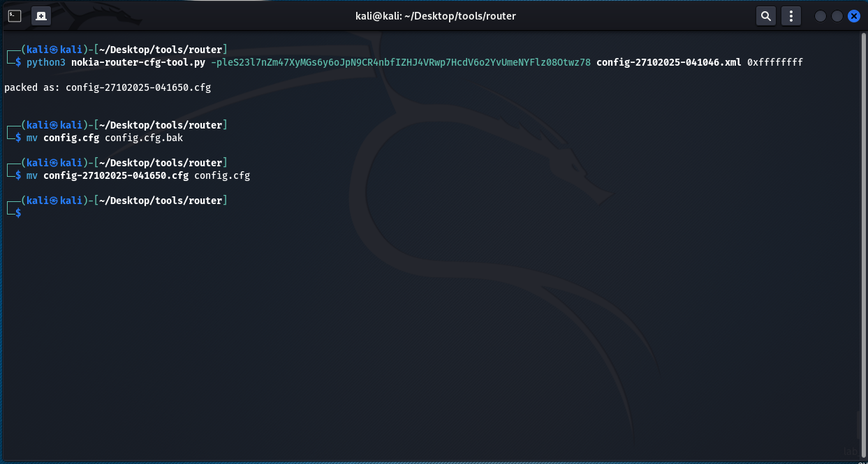The height and width of the screenshot is (464, 868).
Task: Click the python3 command word
Action: [x=46, y=62]
